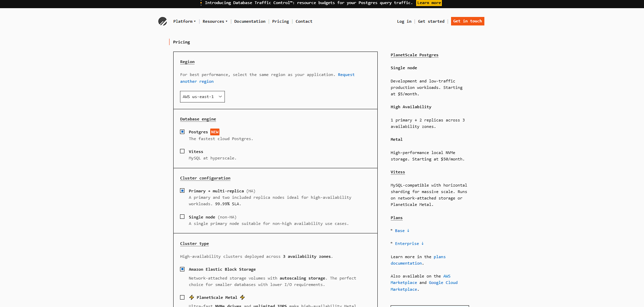This screenshot has width=644, height=307.
Task: Select Amazon Elastic Block Storage option
Action: coord(182,269)
